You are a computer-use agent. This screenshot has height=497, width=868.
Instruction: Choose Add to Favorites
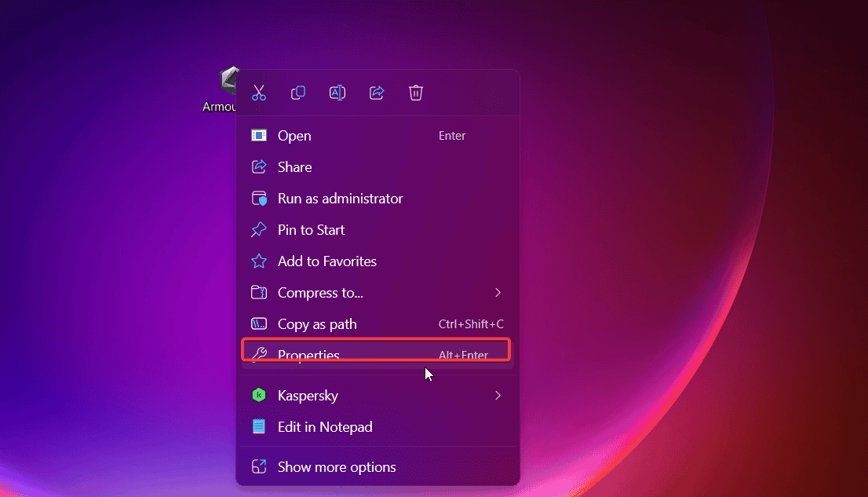click(x=377, y=261)
